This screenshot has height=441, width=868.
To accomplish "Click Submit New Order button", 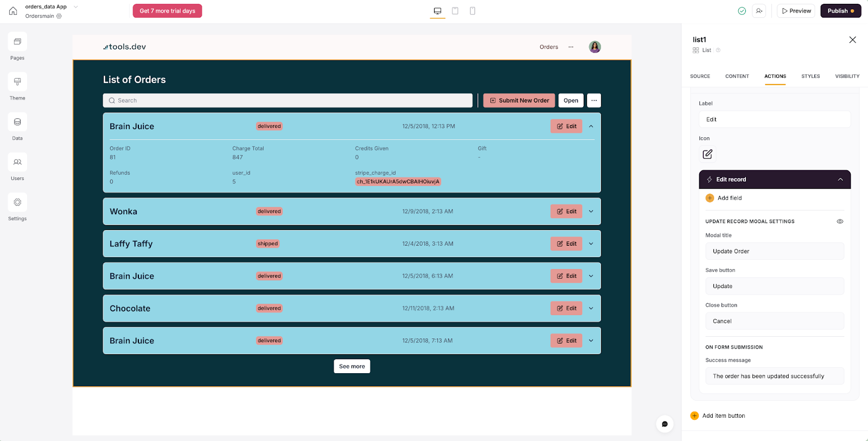I will click(519, 100).
